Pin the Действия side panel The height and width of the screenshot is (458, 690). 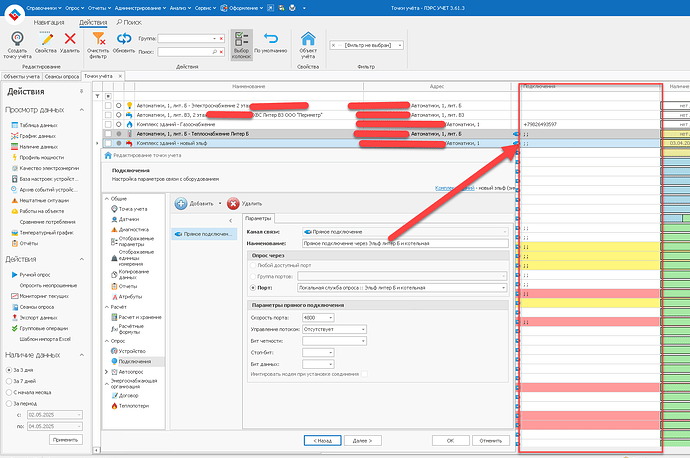[x=81, y=92]
